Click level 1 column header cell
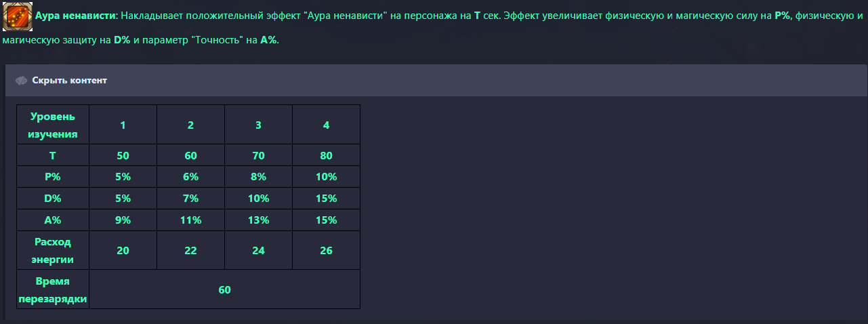Image resolution: width=868 pixels, height=324 pixels. [x=123, y=125]
